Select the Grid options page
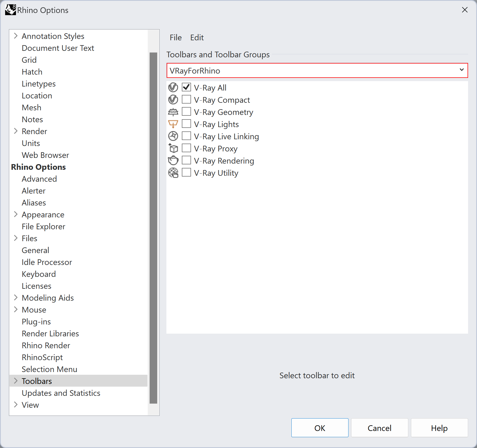 click(29, 60)
